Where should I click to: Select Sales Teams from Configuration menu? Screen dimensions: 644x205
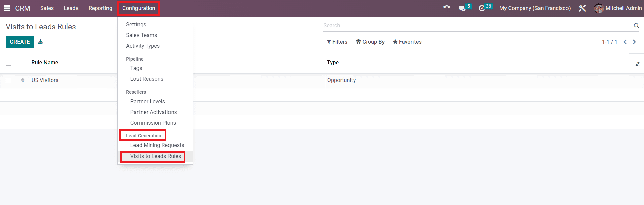142,35
